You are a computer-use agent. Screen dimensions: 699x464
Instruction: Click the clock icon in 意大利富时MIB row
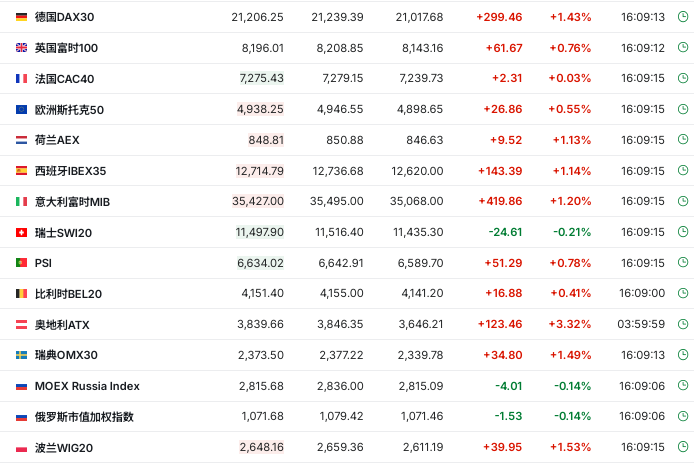[x=683, y=201]
